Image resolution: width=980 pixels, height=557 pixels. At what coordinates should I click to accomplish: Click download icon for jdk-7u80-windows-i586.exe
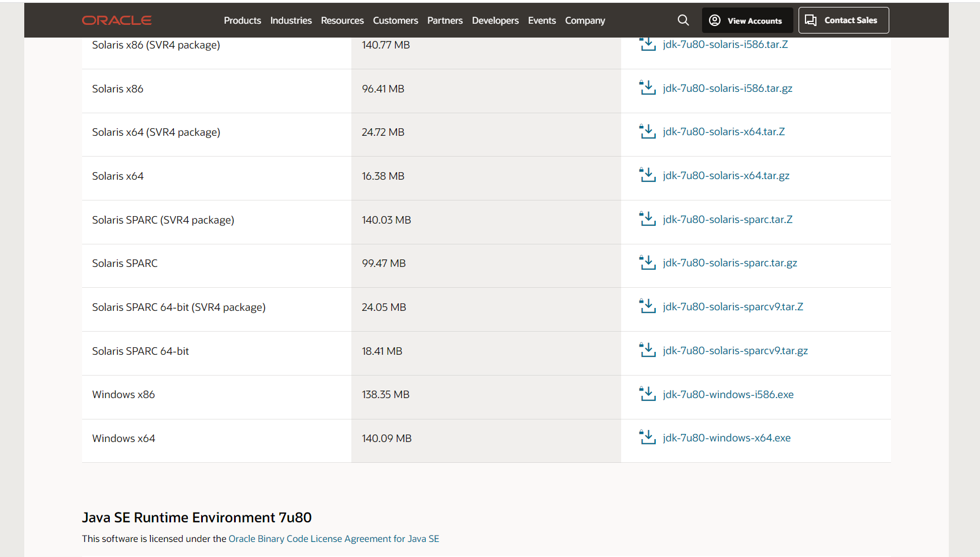coord(647,394)
